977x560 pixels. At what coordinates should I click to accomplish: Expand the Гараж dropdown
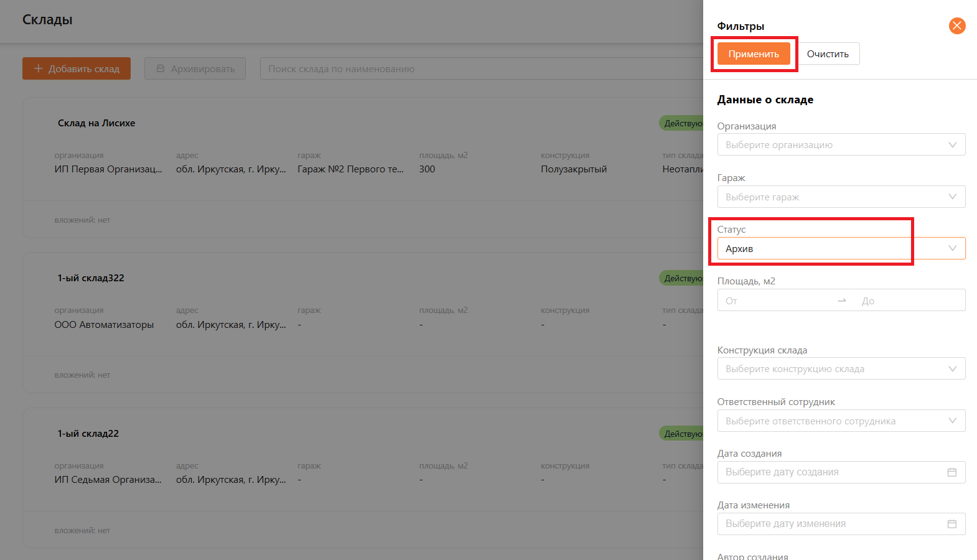[x=840, y=197]
